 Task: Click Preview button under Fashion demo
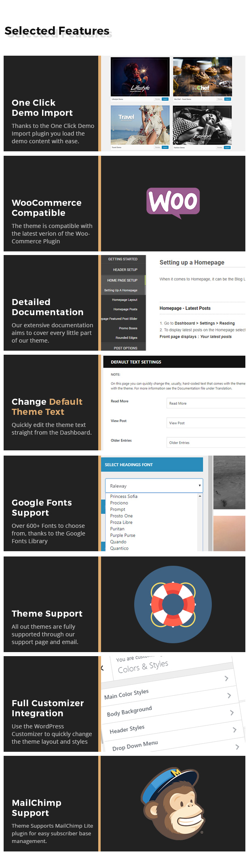pos(219,147)
